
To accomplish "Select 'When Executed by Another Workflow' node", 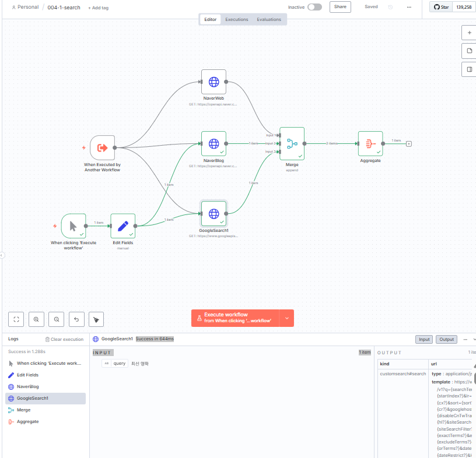I will 102,147.
